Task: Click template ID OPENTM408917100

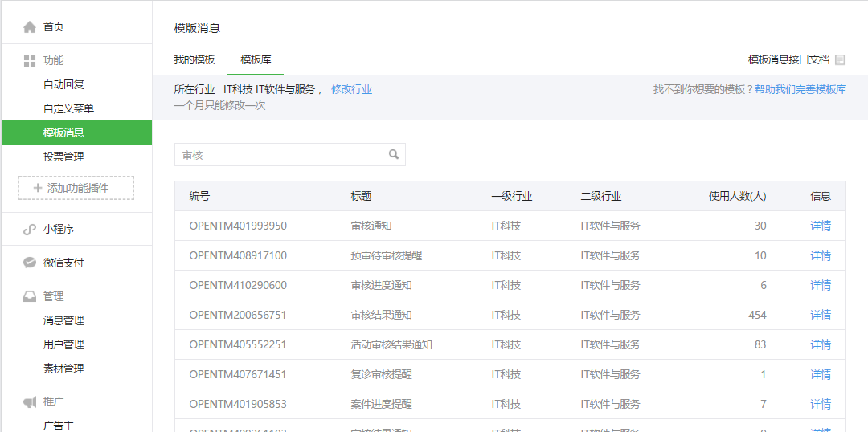Action: [x=238, y=255]
